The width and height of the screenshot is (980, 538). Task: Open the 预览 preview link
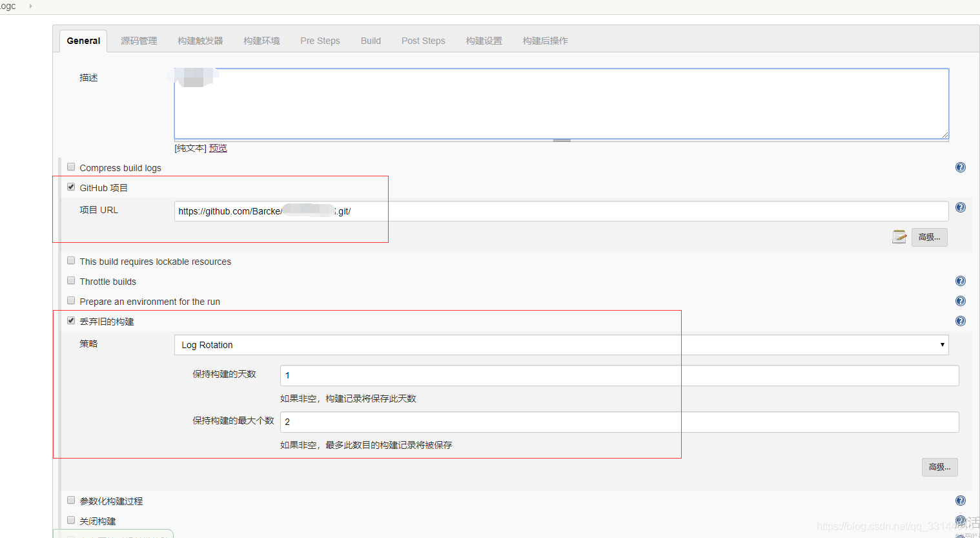(x=218, y=148)
